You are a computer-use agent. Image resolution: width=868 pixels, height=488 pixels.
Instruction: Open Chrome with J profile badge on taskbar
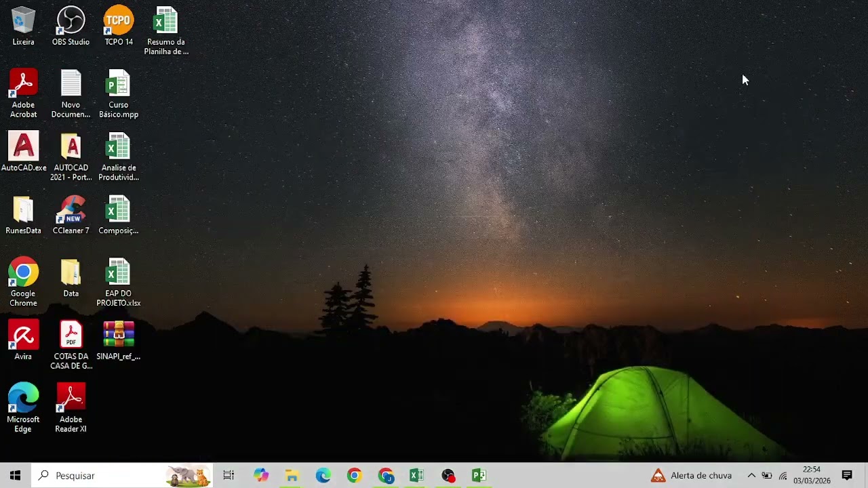coord(386,475)
